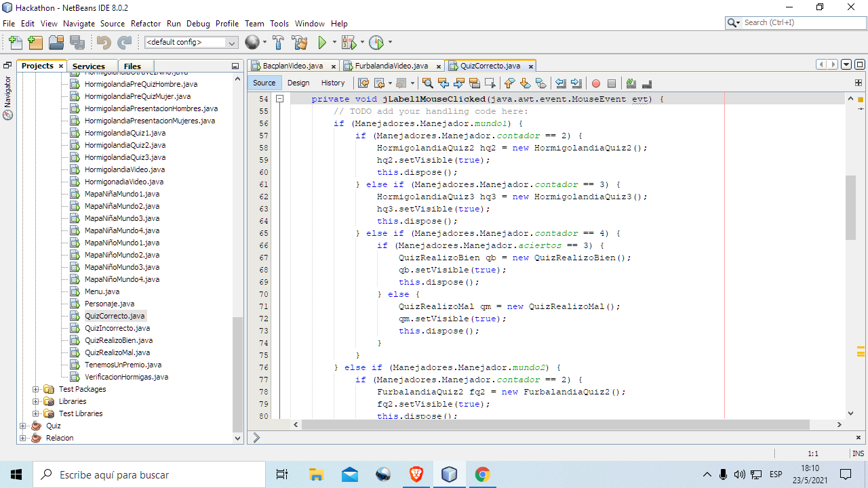
Task: Open the default config dropdown
Action: coord(231,43)
